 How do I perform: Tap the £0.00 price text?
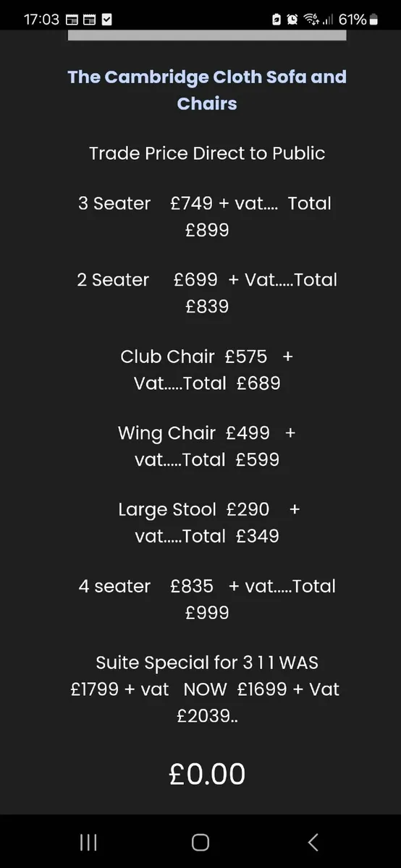pos(207,774)
